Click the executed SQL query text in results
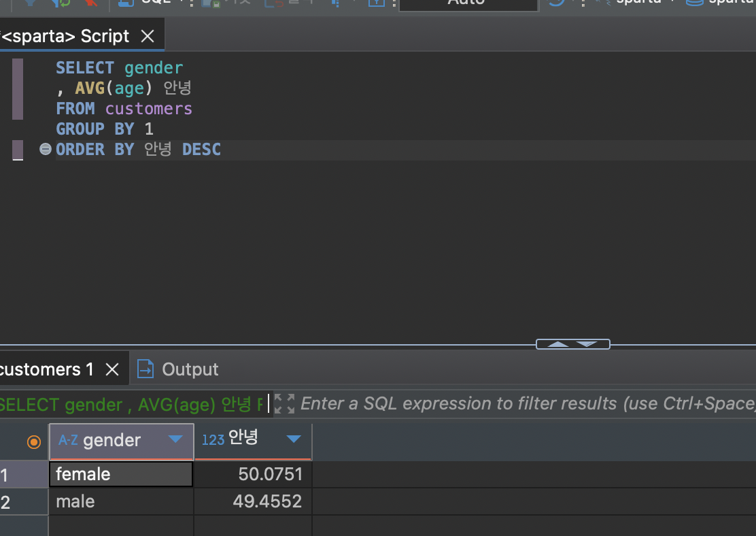 click(x=131, y=404)
